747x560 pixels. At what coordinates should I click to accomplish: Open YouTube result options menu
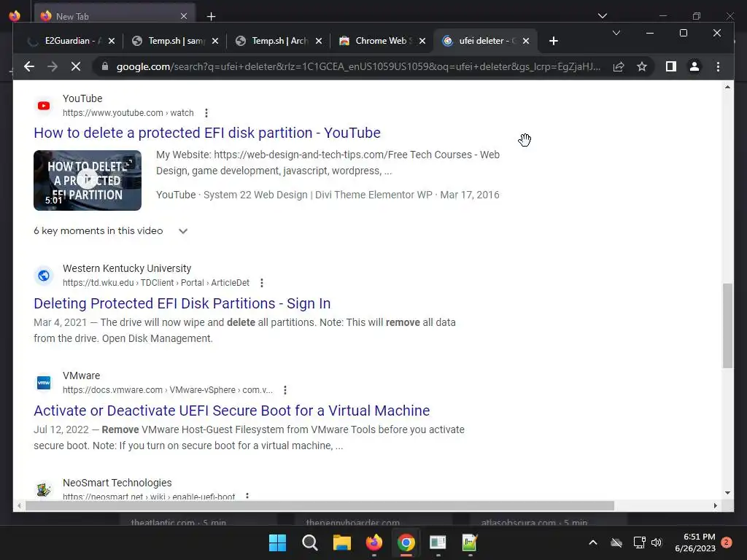pyautogui.click(x=206, y=113)
